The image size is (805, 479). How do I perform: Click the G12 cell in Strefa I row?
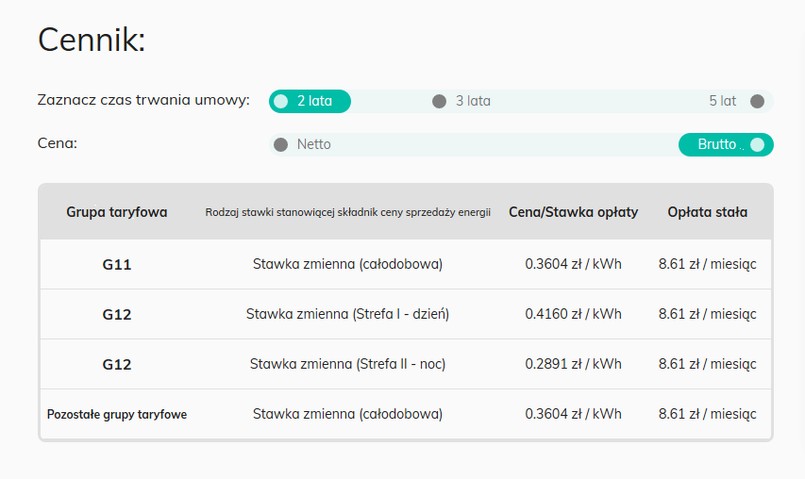pyautogui.click(x=117, y=315)
